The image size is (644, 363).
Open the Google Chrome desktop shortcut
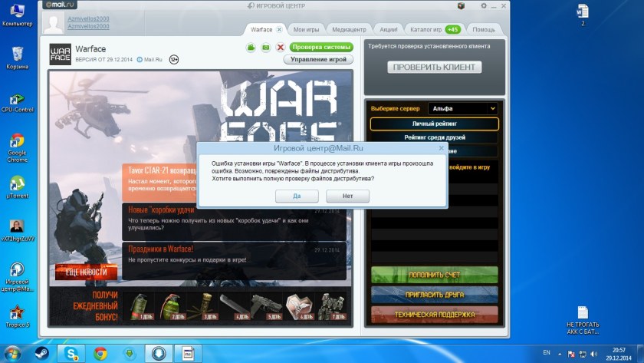(x=17, y=148)
